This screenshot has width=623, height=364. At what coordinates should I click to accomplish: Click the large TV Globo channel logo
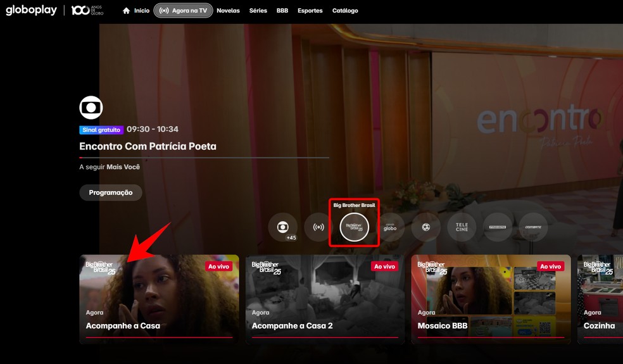pyautogui.click(x=91, y=107)
